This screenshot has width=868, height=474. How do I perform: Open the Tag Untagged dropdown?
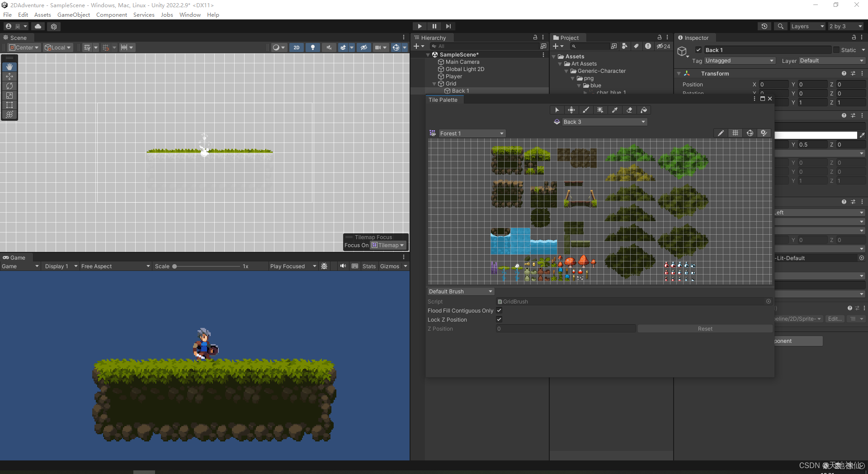[740, 61]
